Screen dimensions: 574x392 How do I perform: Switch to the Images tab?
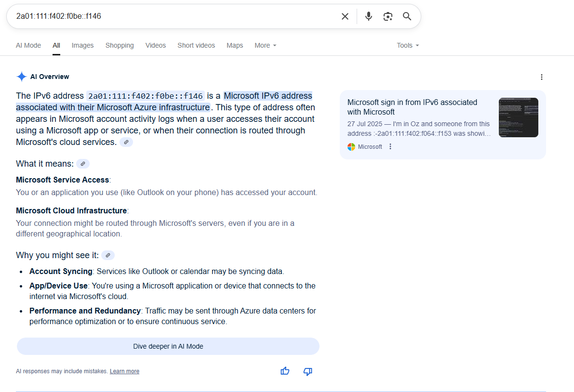83,45
